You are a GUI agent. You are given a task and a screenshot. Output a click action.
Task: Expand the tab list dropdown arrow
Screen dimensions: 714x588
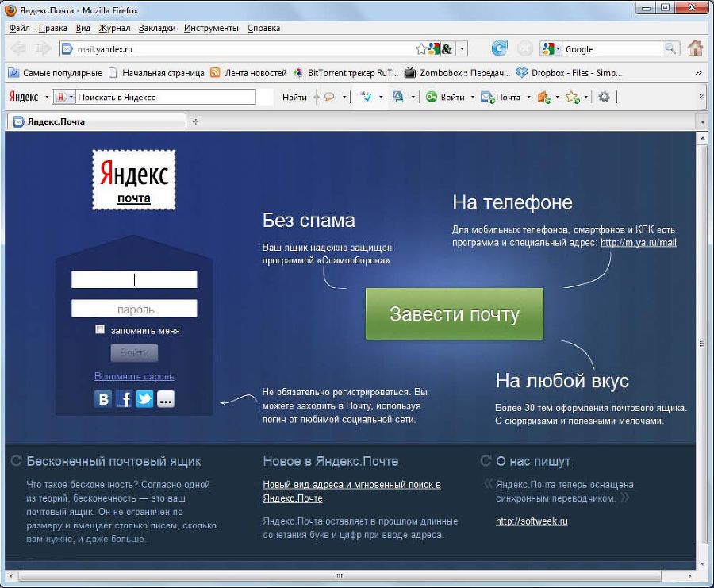(x=701, y=121)
